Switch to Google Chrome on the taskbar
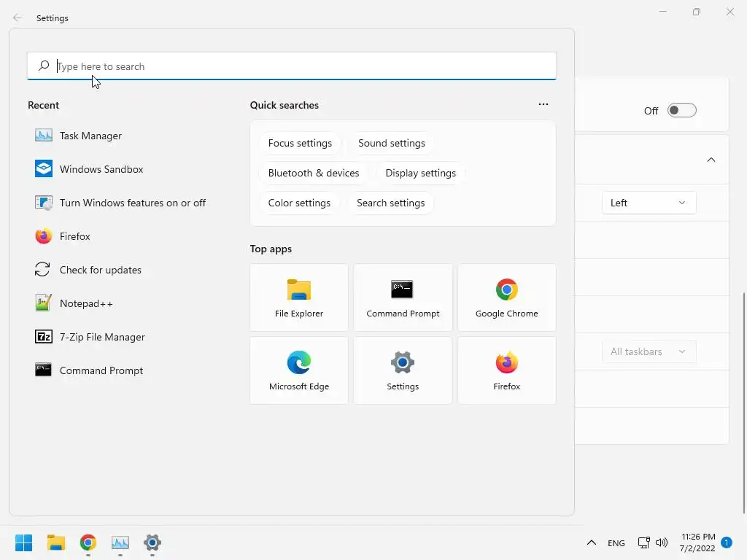 click(x=88, y=542)
